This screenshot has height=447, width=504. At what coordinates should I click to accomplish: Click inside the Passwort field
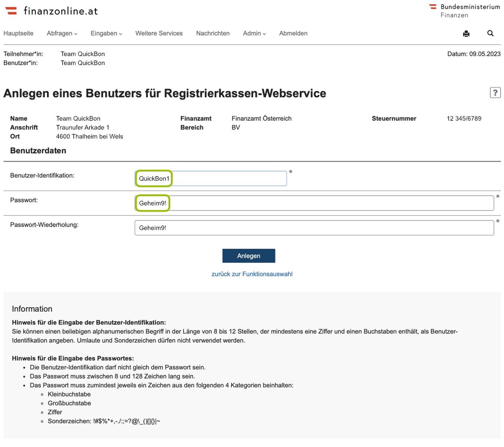(x=314, y=203)
